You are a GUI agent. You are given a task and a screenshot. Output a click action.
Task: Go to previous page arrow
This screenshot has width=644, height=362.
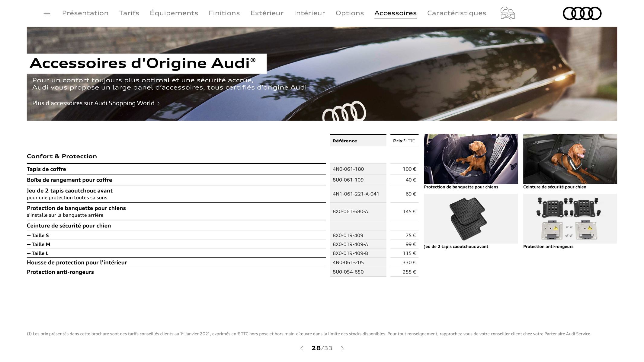tap(301, 348)
